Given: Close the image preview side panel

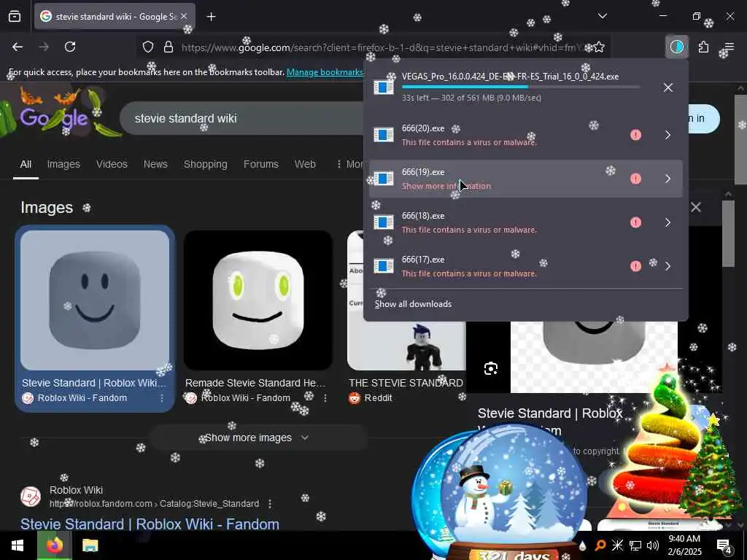Looking at the screenshot, I should [x=695, y=207].
